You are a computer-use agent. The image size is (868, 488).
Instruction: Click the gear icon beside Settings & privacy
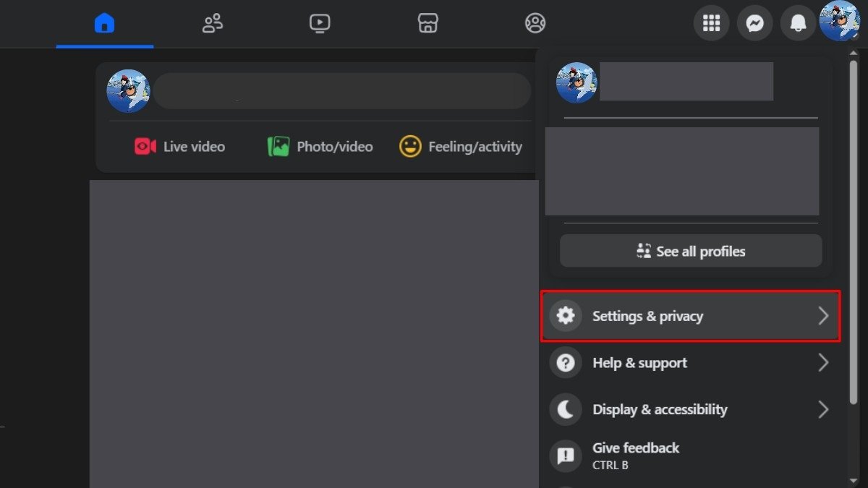[x=566, y=316]
